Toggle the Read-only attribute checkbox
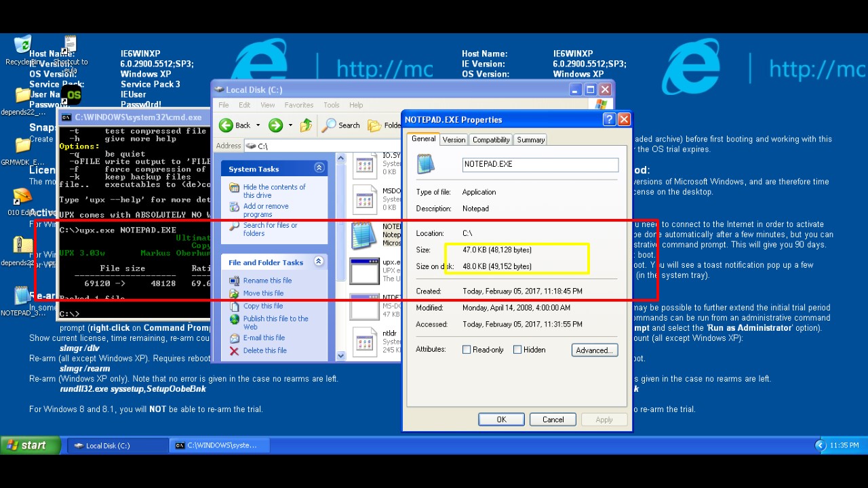This screenshot has width=868, height=488. [x=467, y=350]
